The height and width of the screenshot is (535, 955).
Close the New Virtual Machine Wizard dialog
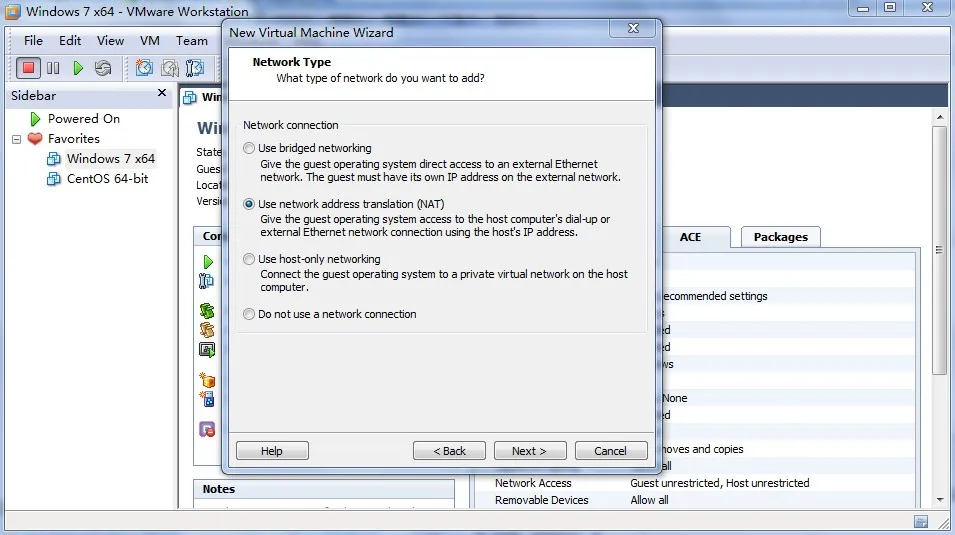(633, 28)
